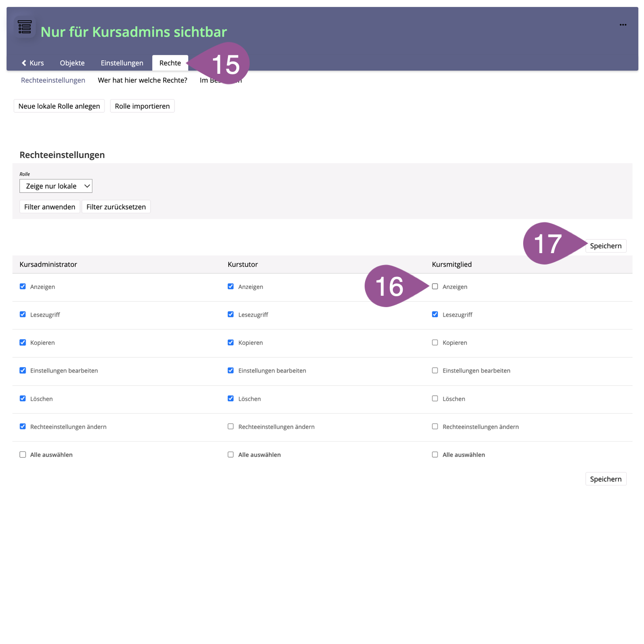Open the Rechteeinstellungen sub-tab
This screenshot has height=644, width=644.
click(x=53, y=80)
